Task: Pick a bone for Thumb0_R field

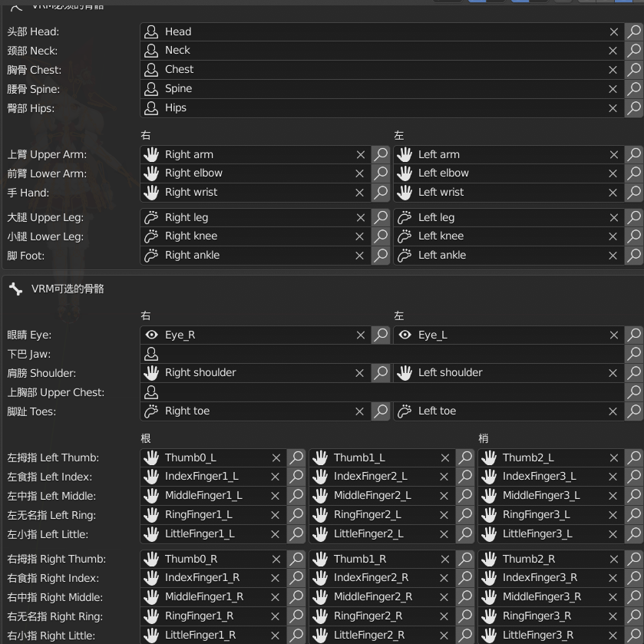Action: click(296, 559)
